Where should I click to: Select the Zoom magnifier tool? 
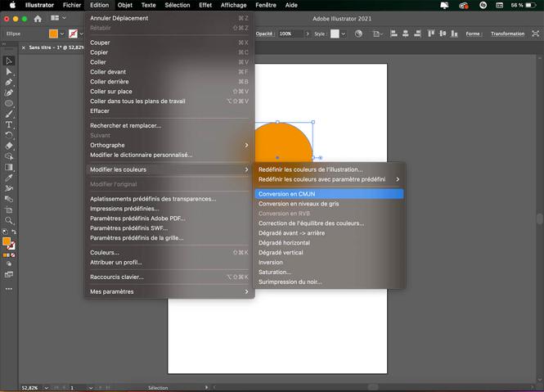(9, 221)
